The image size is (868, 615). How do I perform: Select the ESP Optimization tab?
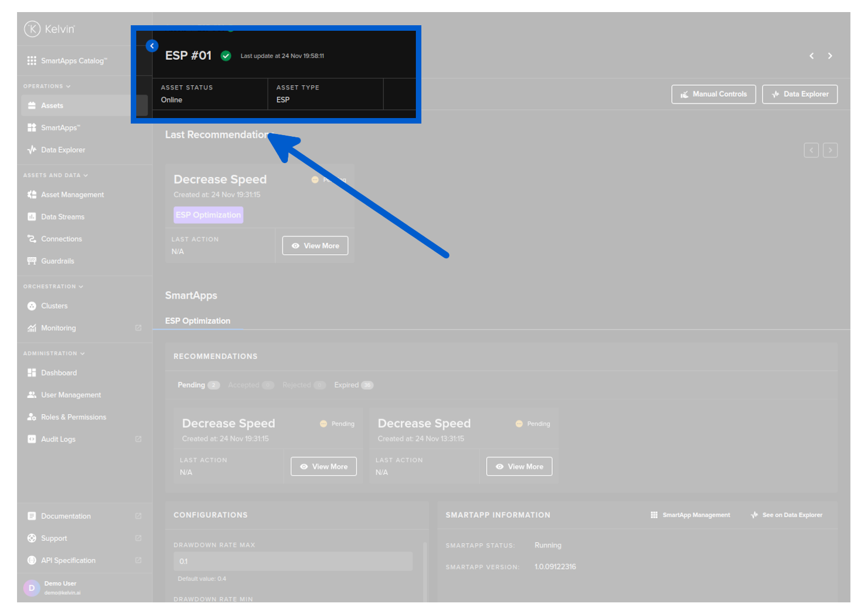pyautogui.click(x=198, y=321)
